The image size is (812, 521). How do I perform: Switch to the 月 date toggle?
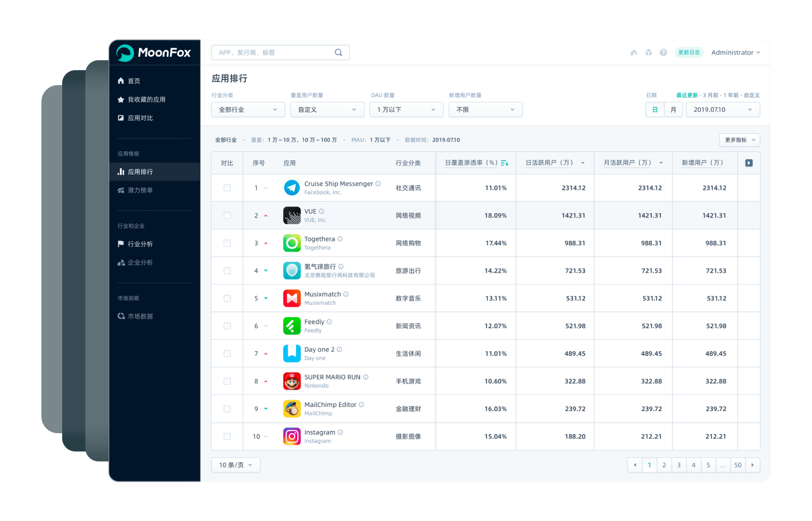coord(673,110)
